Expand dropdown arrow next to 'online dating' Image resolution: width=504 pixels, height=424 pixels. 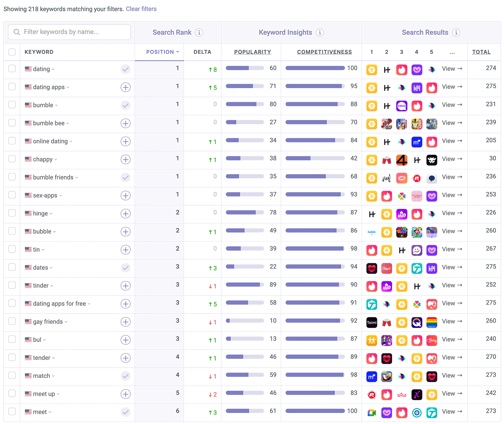pos(71,142)
